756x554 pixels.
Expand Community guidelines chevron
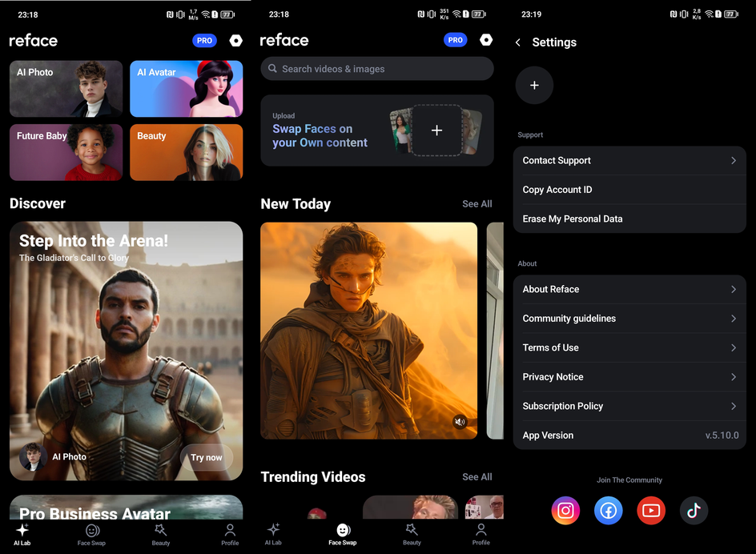click(734, 318)
